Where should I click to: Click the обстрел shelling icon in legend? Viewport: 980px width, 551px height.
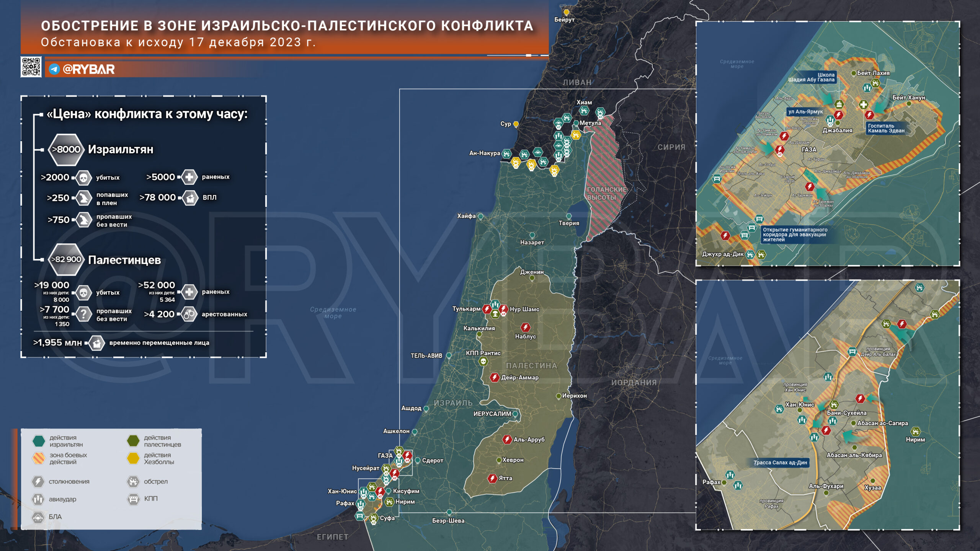(x=133, y=481)
